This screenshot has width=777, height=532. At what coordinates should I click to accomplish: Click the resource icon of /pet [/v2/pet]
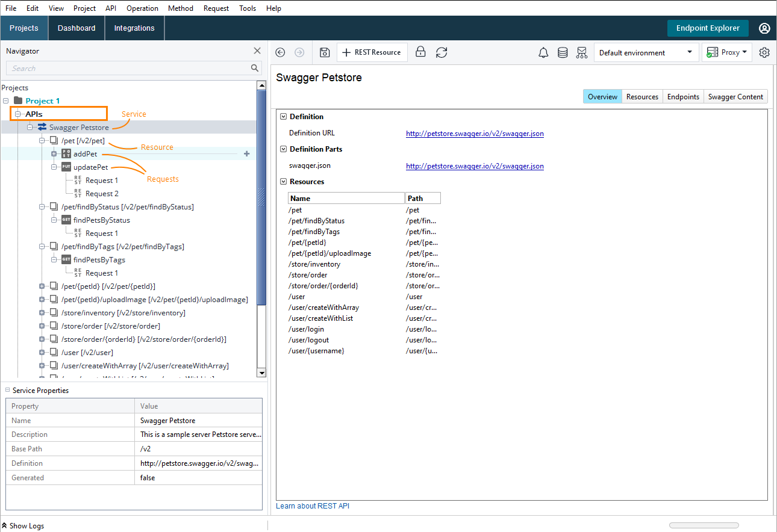tap(54, 140)
